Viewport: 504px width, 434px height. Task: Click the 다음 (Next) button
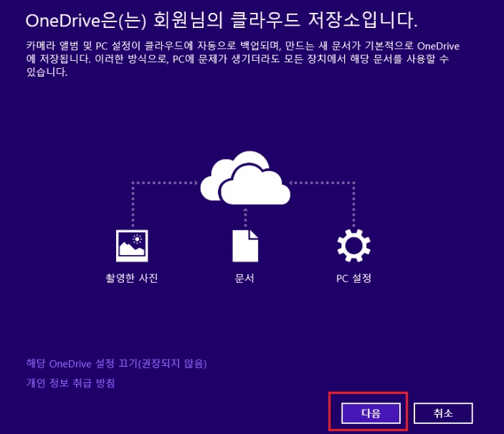tap(371, 413)
